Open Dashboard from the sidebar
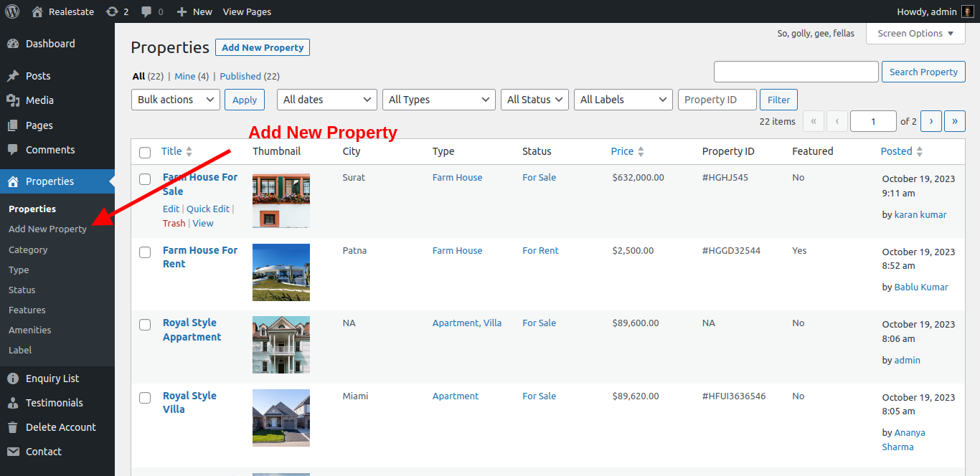 [x=50, y=44]
